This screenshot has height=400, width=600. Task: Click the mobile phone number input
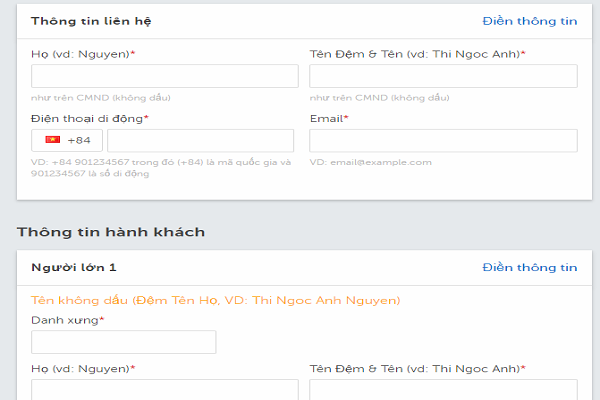(207, 140)
